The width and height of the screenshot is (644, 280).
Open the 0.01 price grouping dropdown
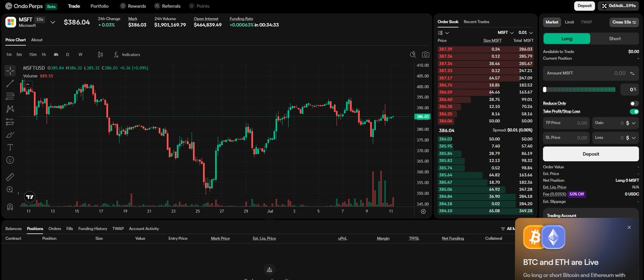pyautogui.click(x=526, y=33)
